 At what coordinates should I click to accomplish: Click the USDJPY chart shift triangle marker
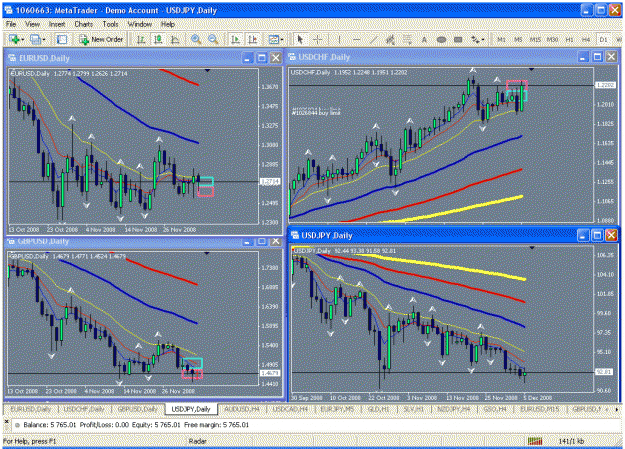pyautogui.click(x=532, y=248)
